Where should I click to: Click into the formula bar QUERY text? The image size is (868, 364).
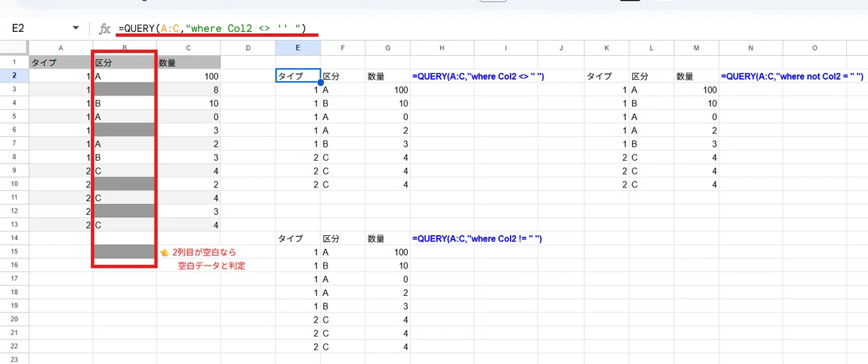pos(211,27)
